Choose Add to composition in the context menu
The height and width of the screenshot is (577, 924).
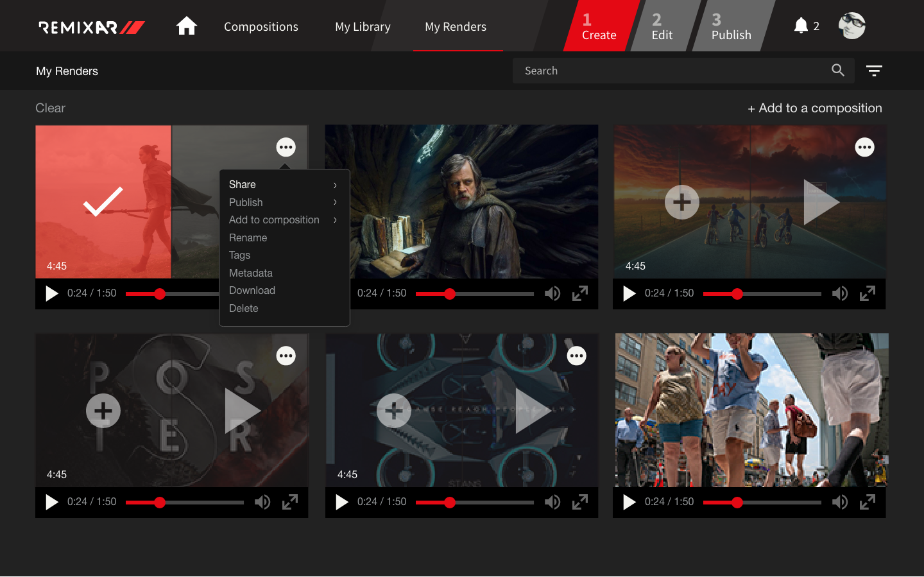tap(274, 220)
